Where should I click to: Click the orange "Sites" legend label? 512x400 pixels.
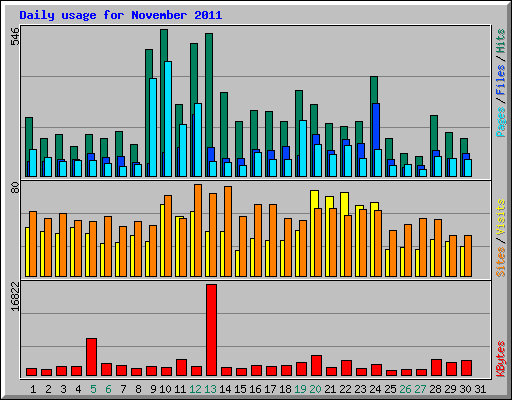501,262
